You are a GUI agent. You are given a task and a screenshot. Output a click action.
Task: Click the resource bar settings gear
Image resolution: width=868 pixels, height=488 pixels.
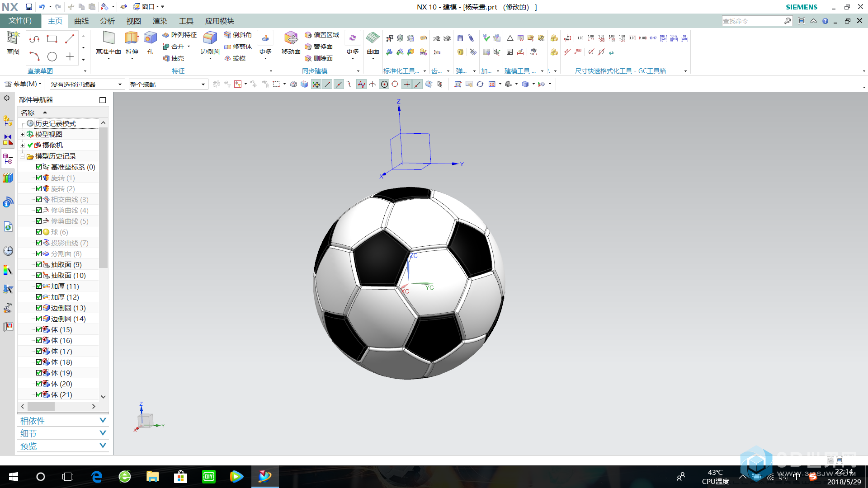[7, 98]
